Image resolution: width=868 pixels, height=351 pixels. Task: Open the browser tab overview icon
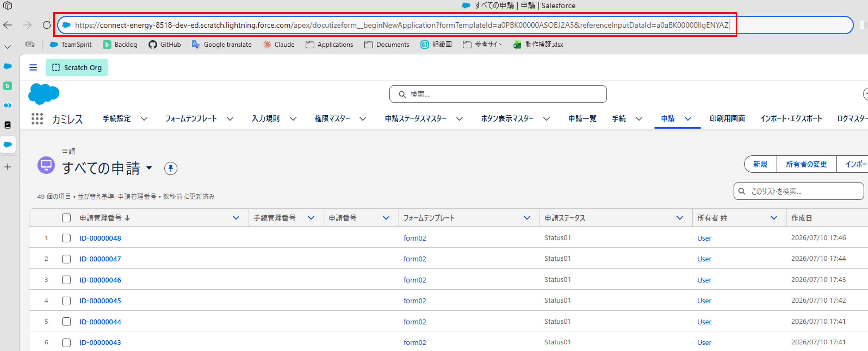[x=7, y=6]
